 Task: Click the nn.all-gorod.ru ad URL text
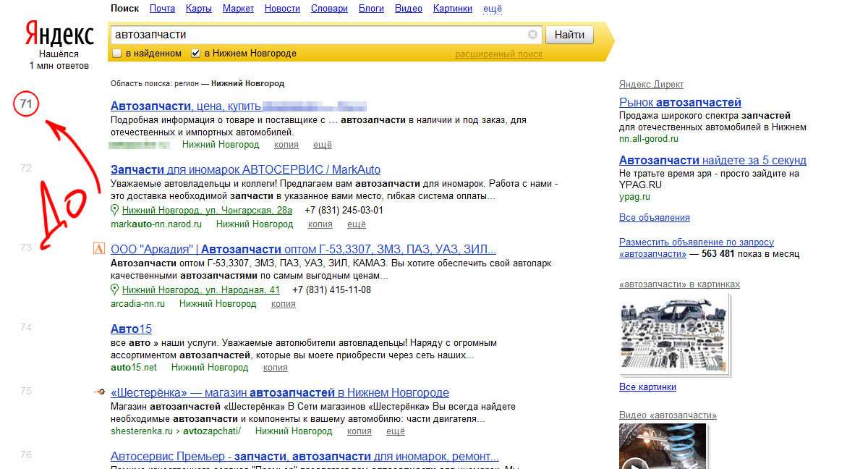click(649, 138)
